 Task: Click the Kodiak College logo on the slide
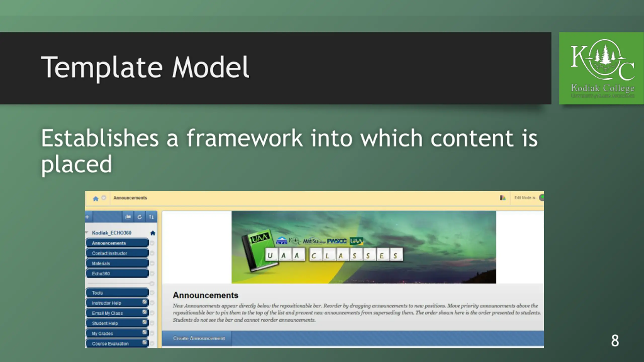click(x=601, y=68)
